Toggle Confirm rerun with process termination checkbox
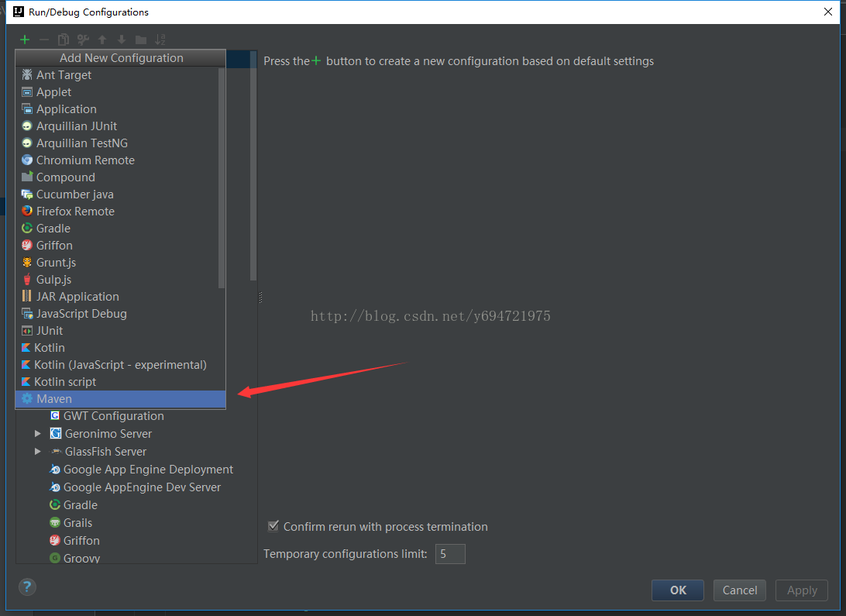This screenshot has width=846, height=616. (273, 526)
